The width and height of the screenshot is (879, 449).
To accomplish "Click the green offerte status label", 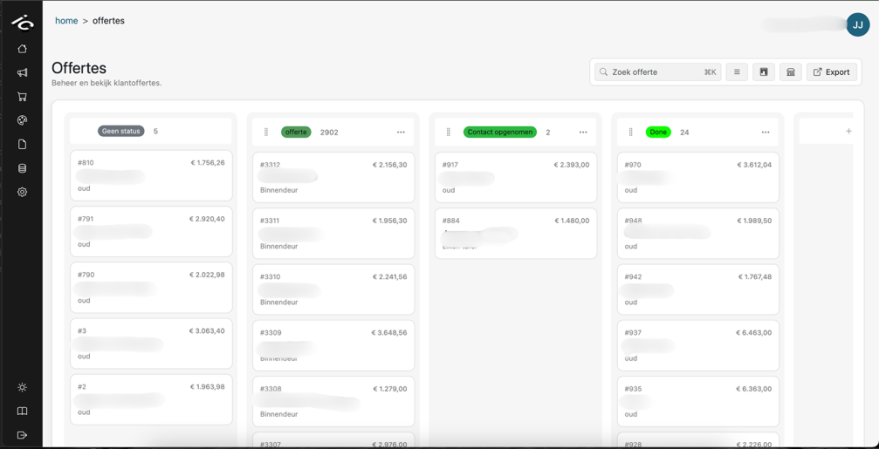I will (296, 132).
